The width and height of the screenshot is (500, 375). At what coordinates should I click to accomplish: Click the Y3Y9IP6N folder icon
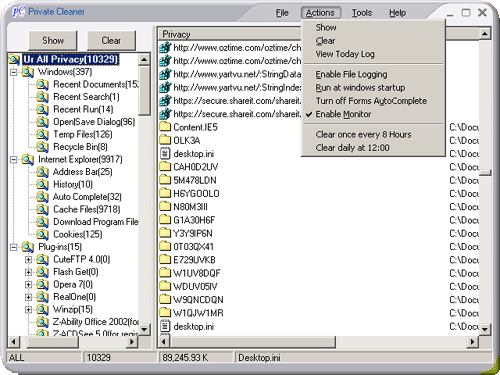165,233
